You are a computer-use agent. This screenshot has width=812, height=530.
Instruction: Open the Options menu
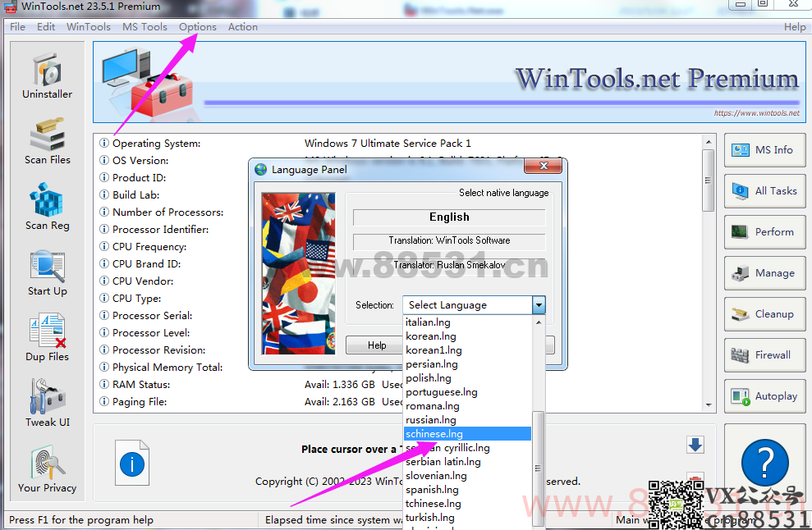click(x=198, y=27)
